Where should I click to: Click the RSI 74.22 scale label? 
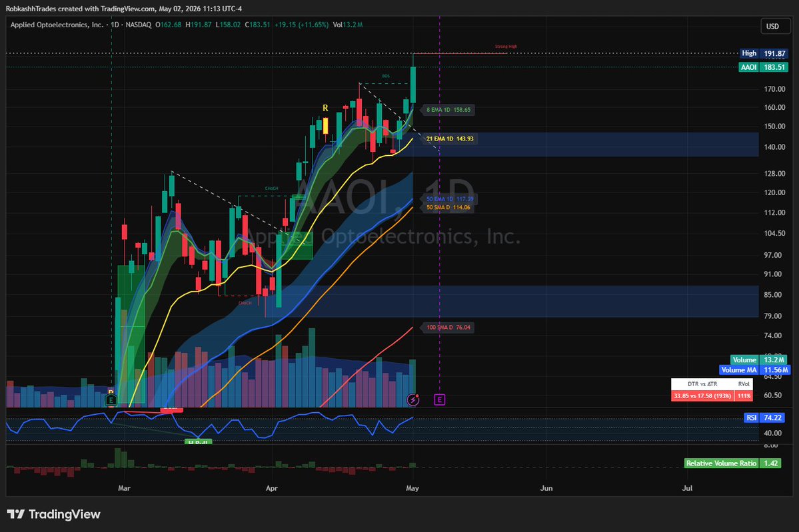764,417
